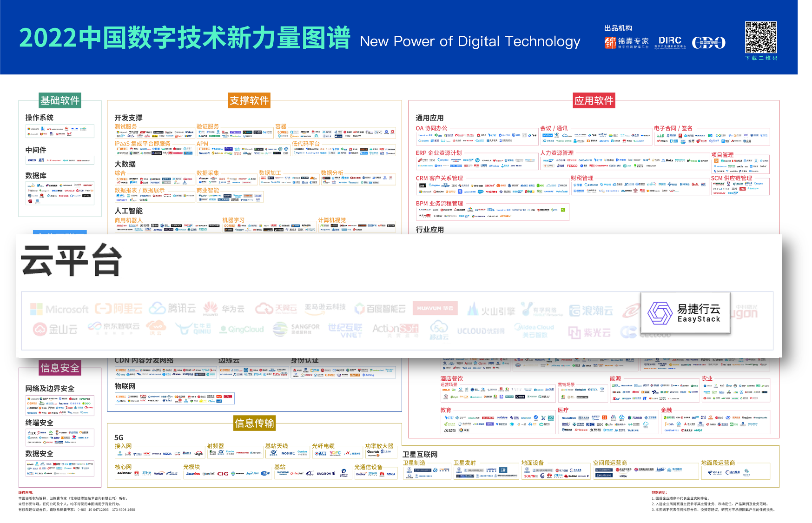Click the 行业应用 heading
The width and height of the screenshot is (812, 523).
(429, 229)
